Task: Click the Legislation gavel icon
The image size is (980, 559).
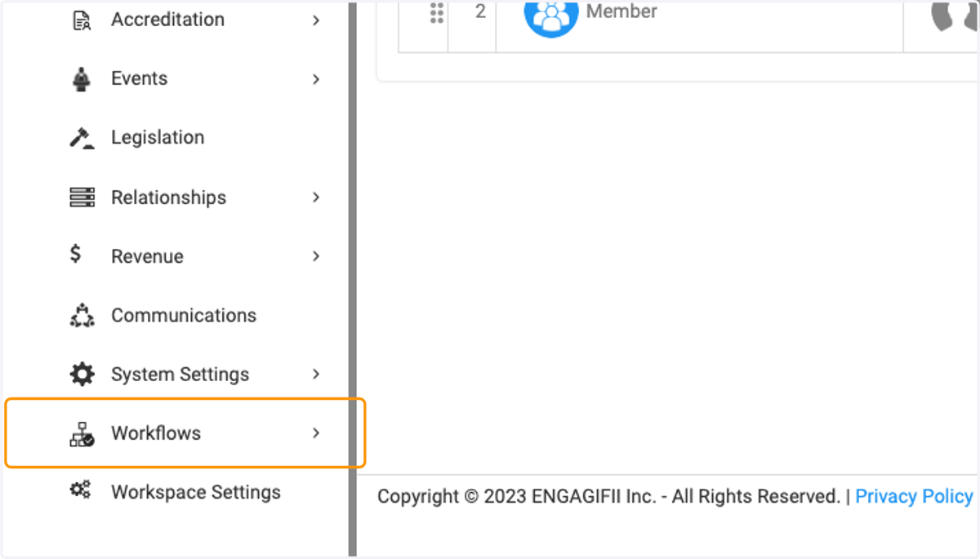Action: tap(82, 138)
